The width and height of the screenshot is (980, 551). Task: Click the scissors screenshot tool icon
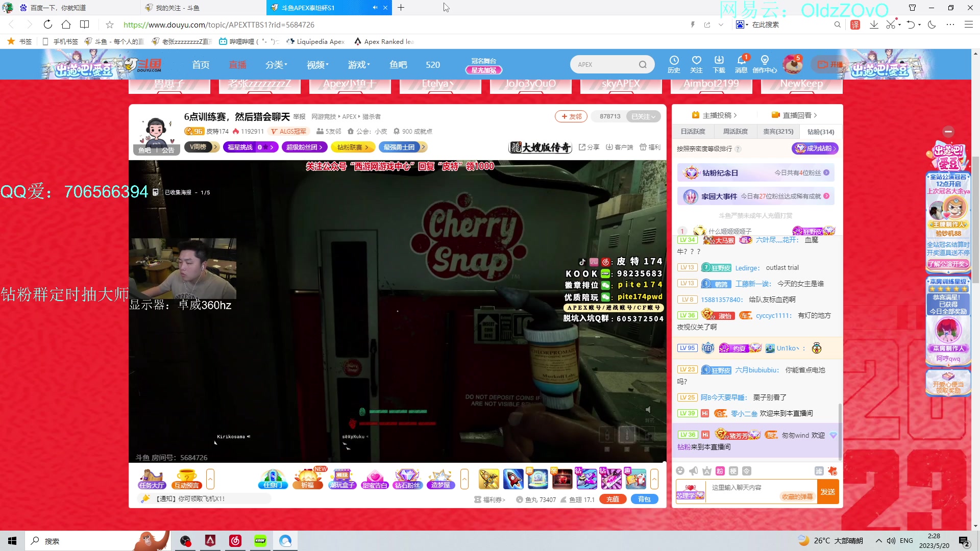tap(891, 24)
